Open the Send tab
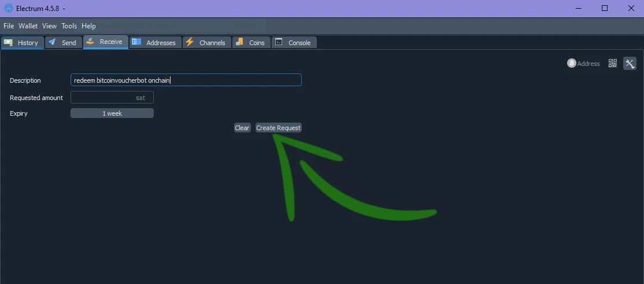The image size is (644, 284). pyautogui.click(x=63, y=43)
